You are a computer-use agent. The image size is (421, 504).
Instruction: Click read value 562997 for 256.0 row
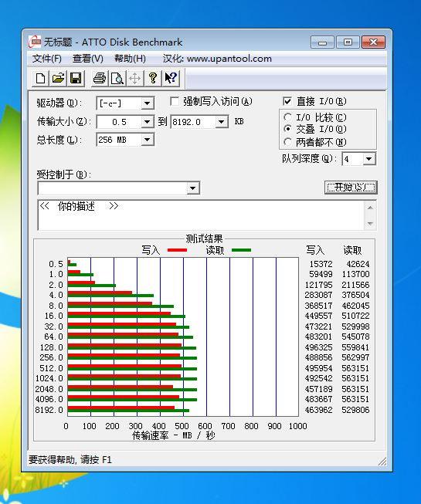pyautogui.click(x=355, y=357)
